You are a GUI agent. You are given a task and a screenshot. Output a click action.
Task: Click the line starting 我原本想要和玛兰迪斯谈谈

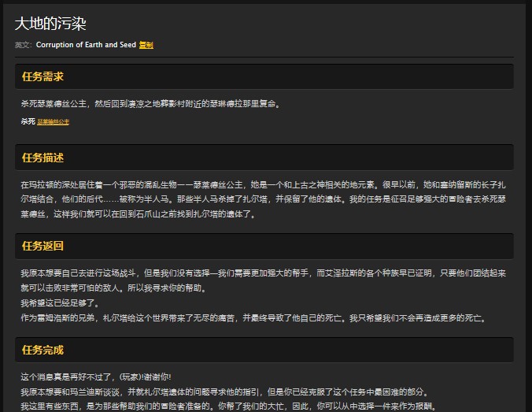coord(224,392)
